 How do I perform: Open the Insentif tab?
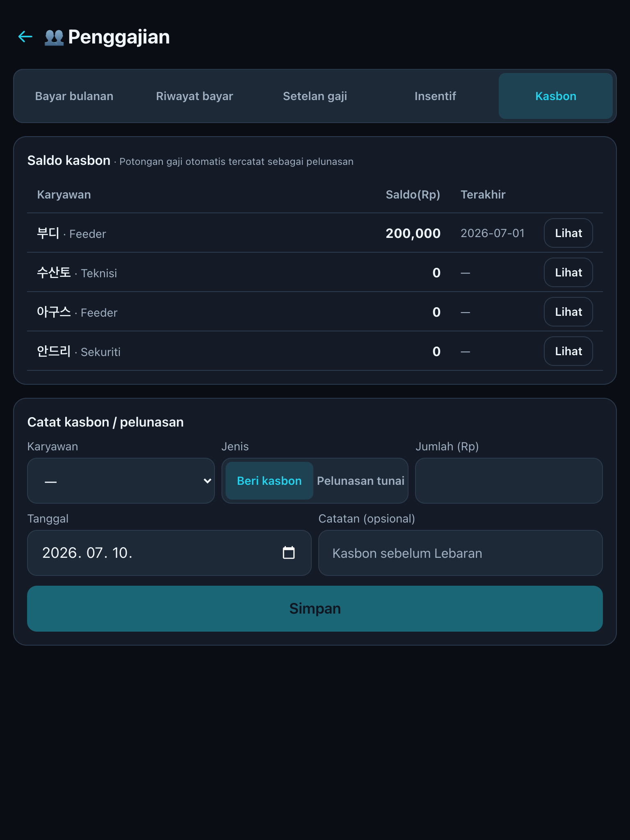pos(435,96)
